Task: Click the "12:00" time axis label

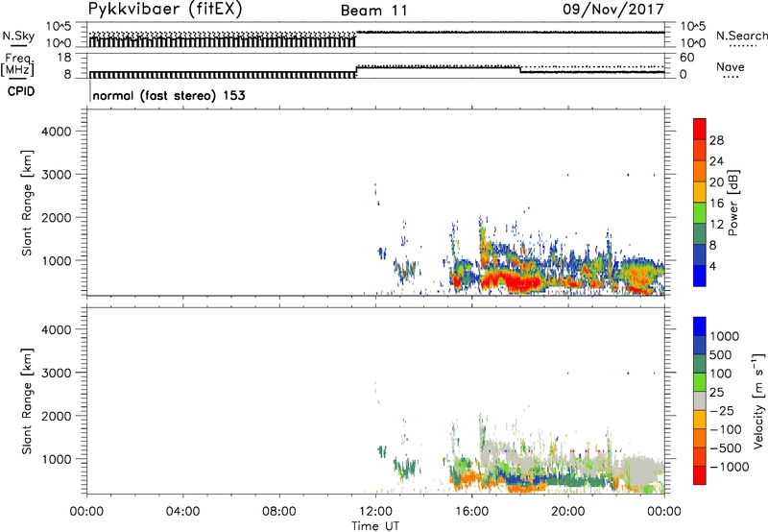Action: pos(375,512)
